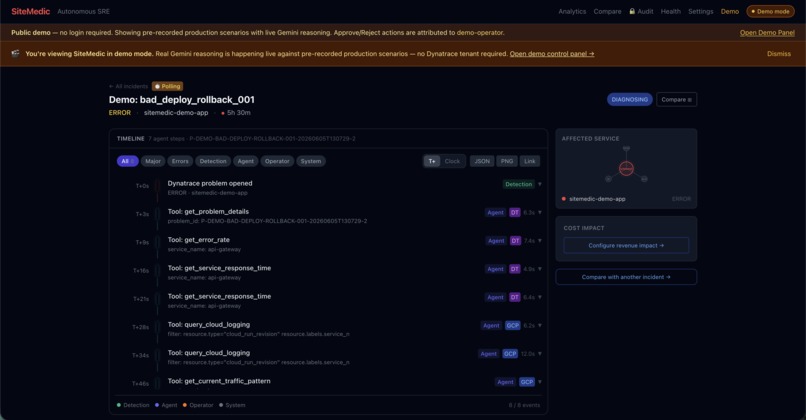
Task: Click the Detection tag on Dynatrace problem row
Action: (518, 184)
